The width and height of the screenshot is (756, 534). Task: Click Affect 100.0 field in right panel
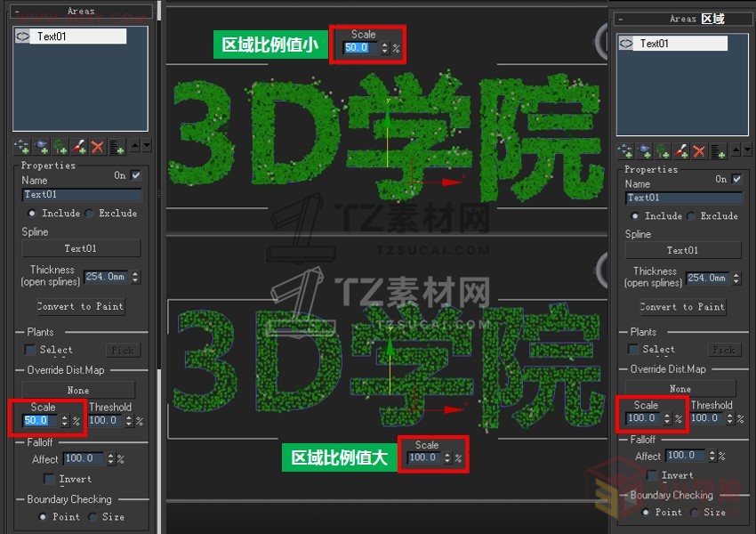pos(686,456)
